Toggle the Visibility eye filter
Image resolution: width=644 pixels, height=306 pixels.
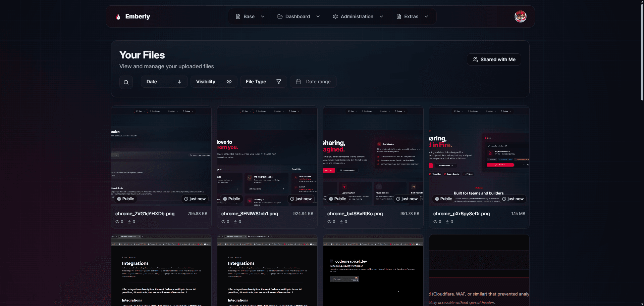click(x=229, y=81)
